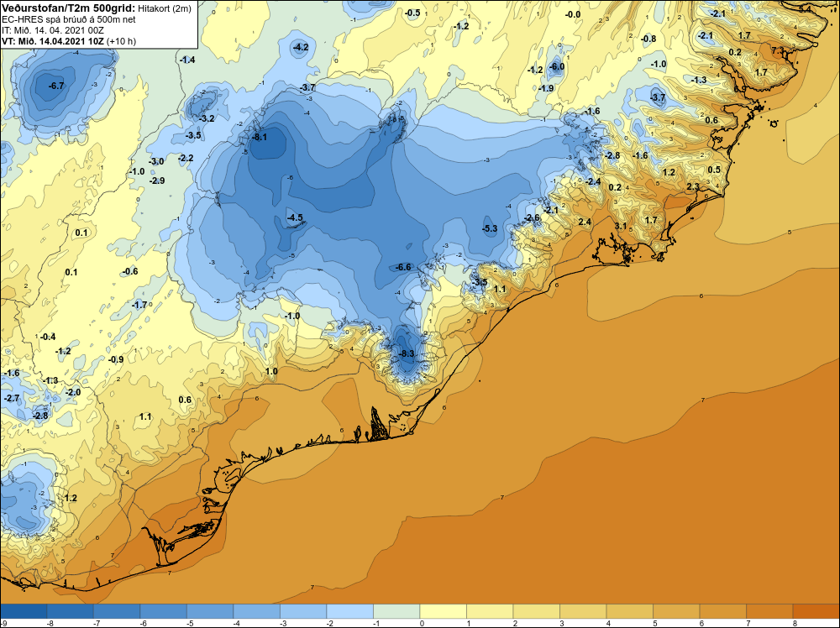Click the -4.5 temperature label
Viewport: 840px width, 628px height.
pyautogui.click(x=295, y=217)
